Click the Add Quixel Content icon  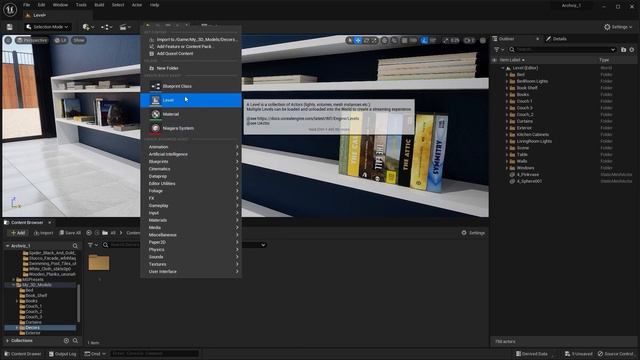tap(151, 53)
